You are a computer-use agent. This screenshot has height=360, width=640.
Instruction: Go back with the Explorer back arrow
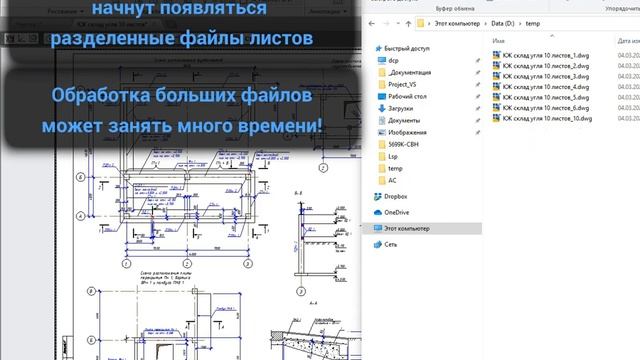(371, 24)
